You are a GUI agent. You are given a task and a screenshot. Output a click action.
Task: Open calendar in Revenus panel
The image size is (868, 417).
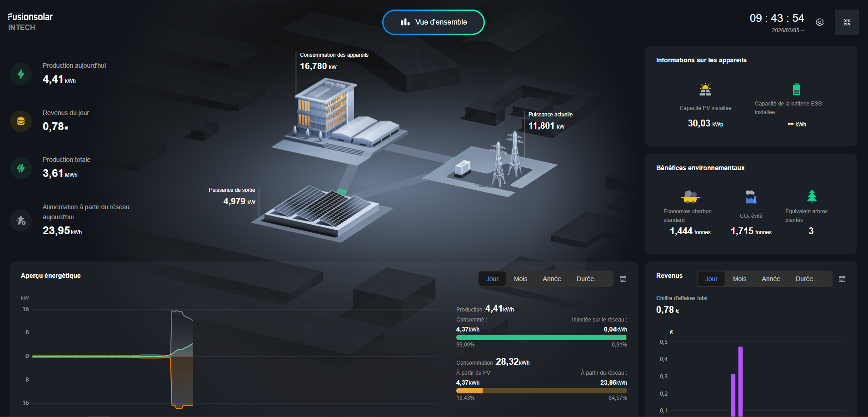[842, 279]
